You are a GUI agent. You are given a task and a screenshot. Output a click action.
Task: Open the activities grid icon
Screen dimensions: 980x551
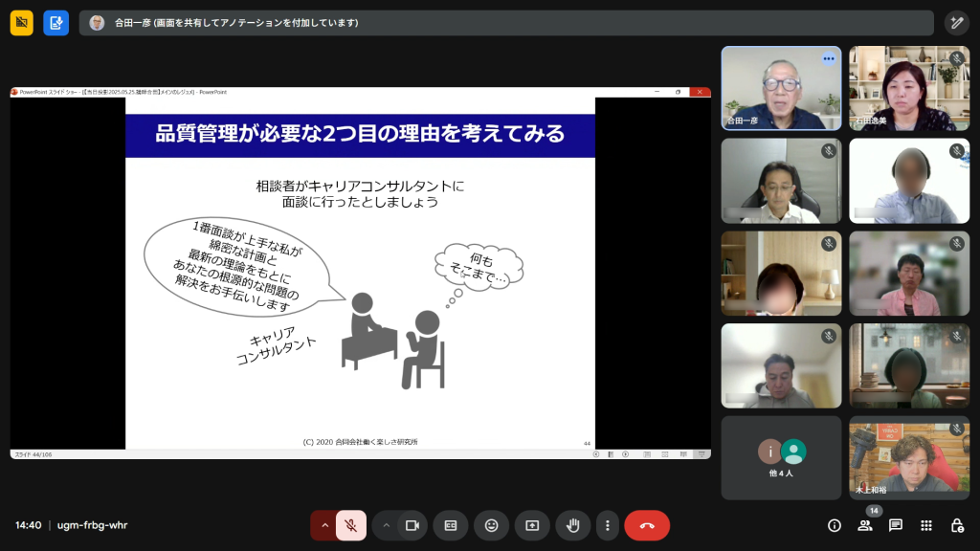click(926, 525)
